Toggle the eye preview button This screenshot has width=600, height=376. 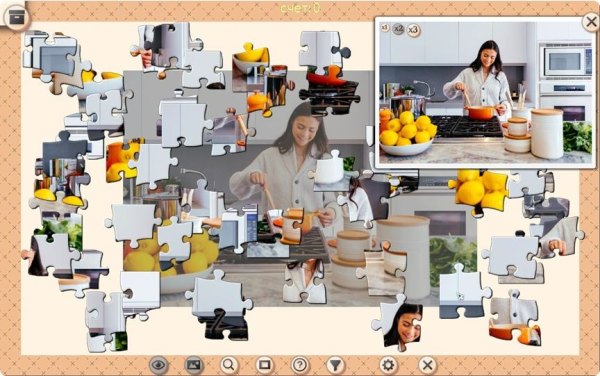point(158,365)
